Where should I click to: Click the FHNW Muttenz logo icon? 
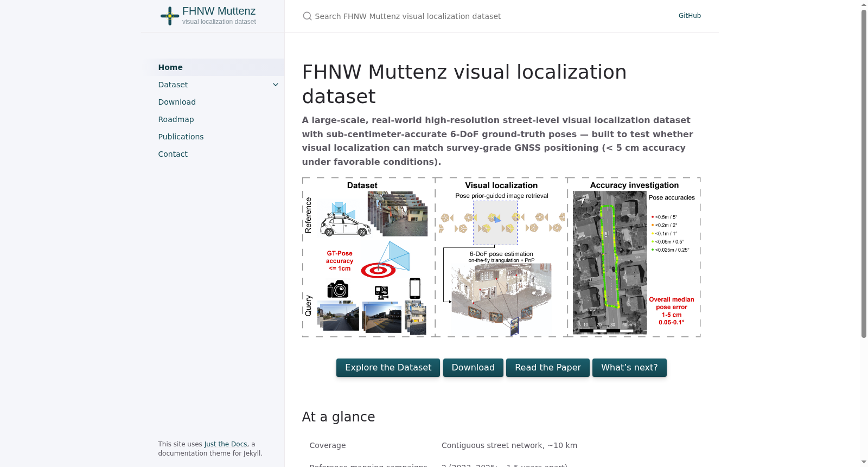pos(170,16)
